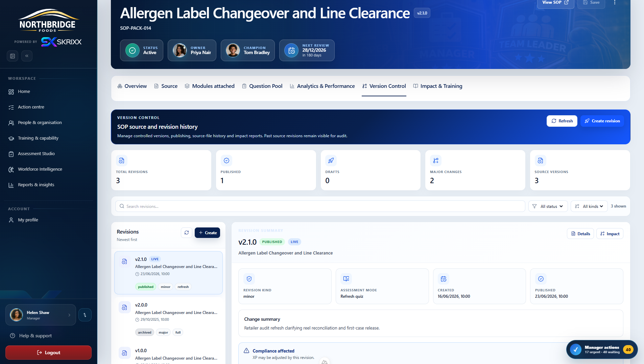
Task: Click the Workforce Intelligence brain icon
Action: (x=11, y=170)
